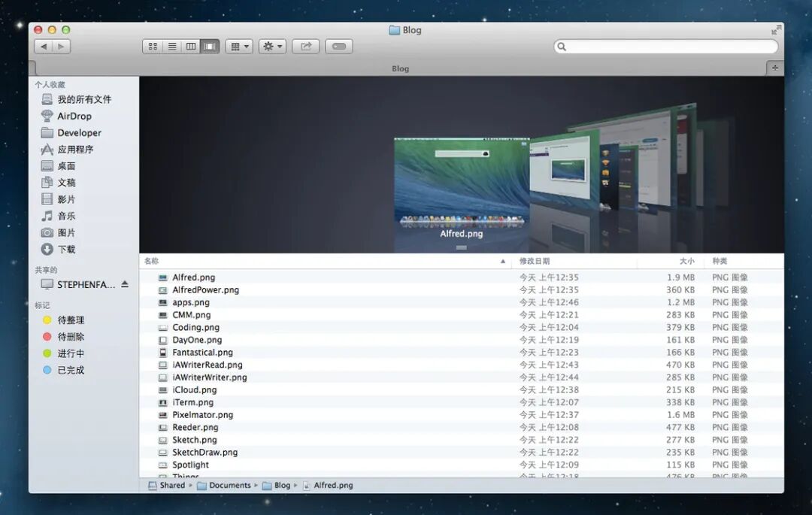812x515 pixels.
Task: Select Pixelmator.png in the file list
Action: point(462,414)
